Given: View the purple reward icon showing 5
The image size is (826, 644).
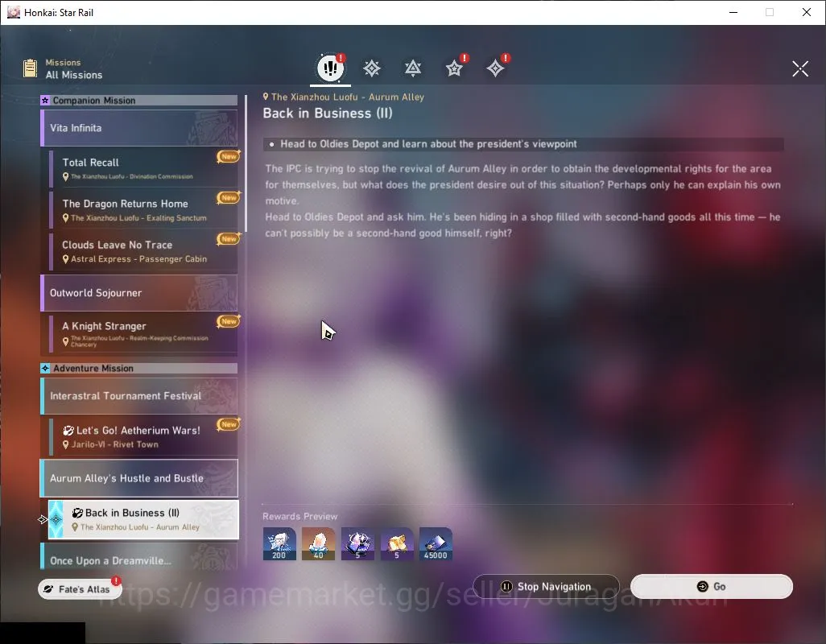Looking at the screenshot, I should [x=357, y=544].
